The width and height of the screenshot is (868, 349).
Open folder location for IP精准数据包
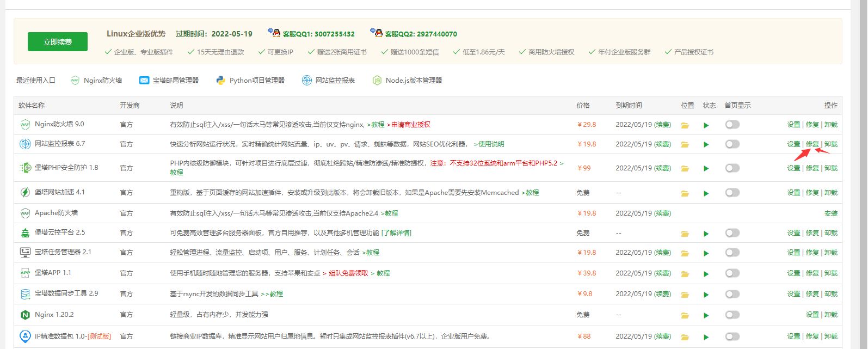coord(685,337)
